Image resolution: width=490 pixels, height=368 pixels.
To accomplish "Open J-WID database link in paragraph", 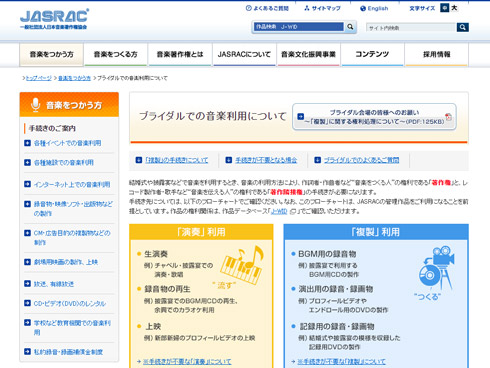I will click(279, 211).
